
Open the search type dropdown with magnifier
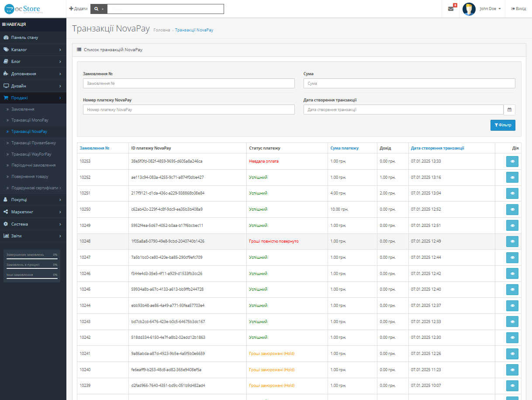click(99, 9)
